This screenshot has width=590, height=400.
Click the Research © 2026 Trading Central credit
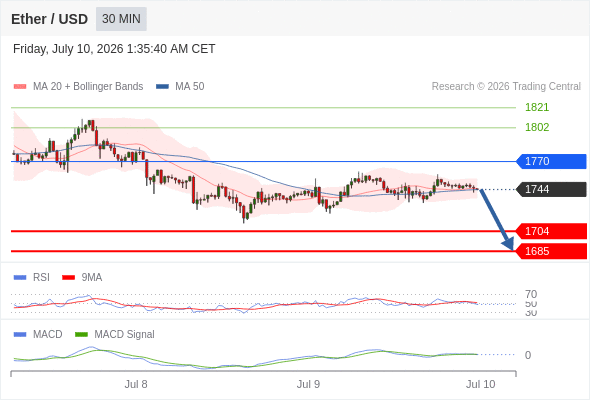click(506, 87)
